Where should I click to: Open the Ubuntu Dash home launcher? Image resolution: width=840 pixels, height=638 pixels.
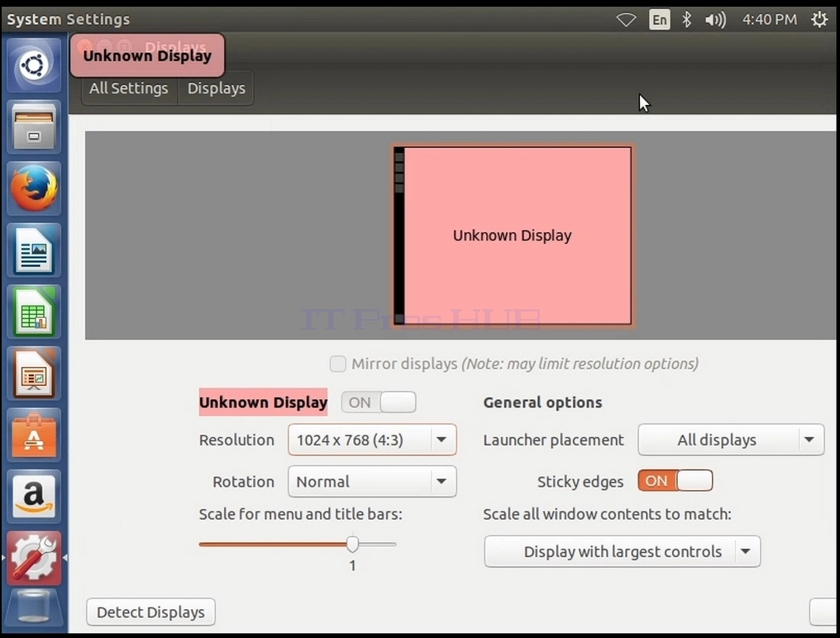34,66
